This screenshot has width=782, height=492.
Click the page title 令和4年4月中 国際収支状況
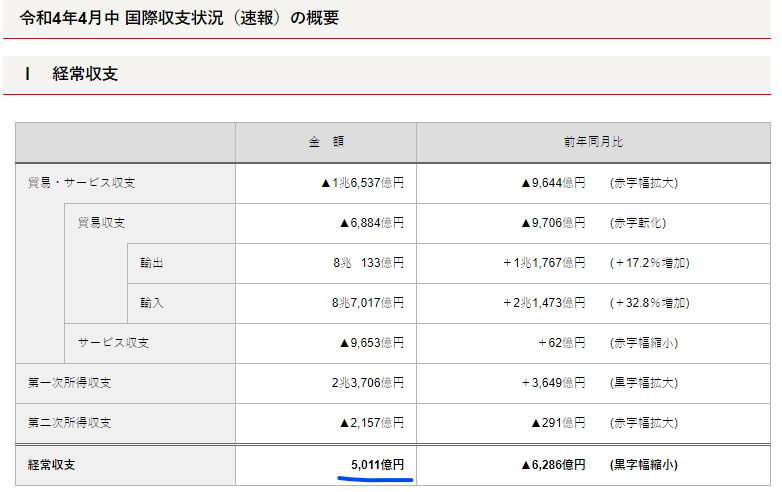(x=179, y=18)
